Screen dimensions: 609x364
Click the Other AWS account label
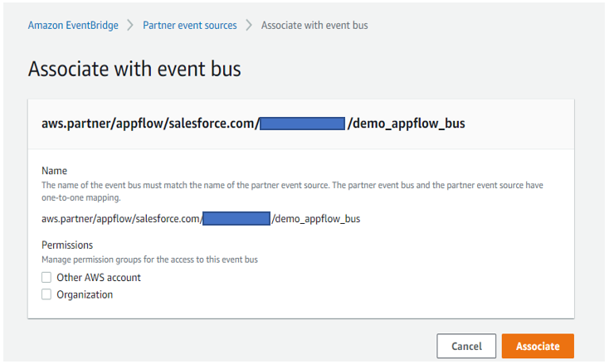pos(99,278)
